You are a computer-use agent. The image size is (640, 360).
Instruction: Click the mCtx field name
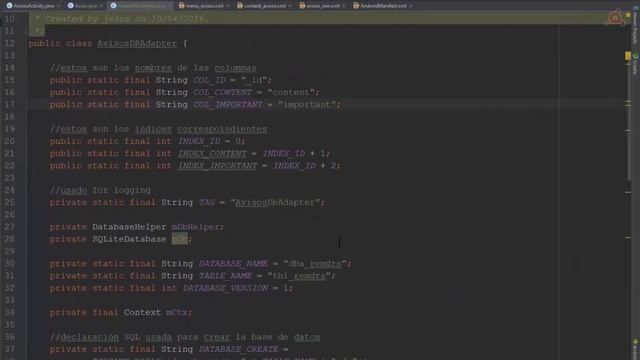pyautogui.click(x=177, y=313)
